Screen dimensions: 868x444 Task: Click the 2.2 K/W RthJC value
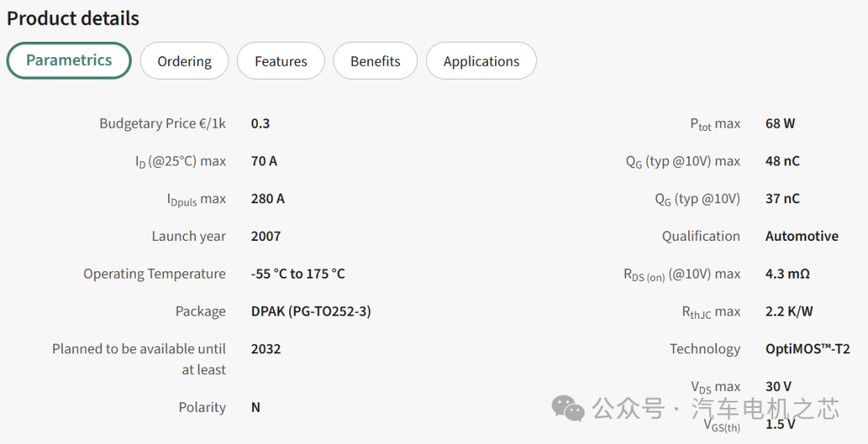click(x=789, y=312)
